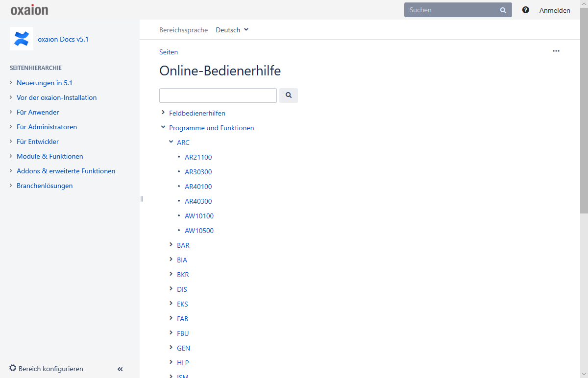This screenshot has height=378, width=588.
Task: Open the Deutsch language dropdown
Action: [x=232, y=30]
